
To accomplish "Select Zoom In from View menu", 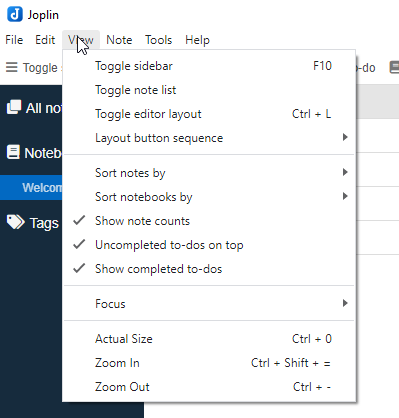I will point(209,363).
